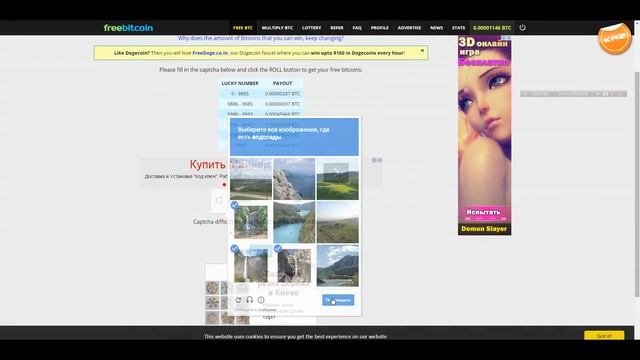
Task: Go to PROFILE page
Action: pos(380,28)
